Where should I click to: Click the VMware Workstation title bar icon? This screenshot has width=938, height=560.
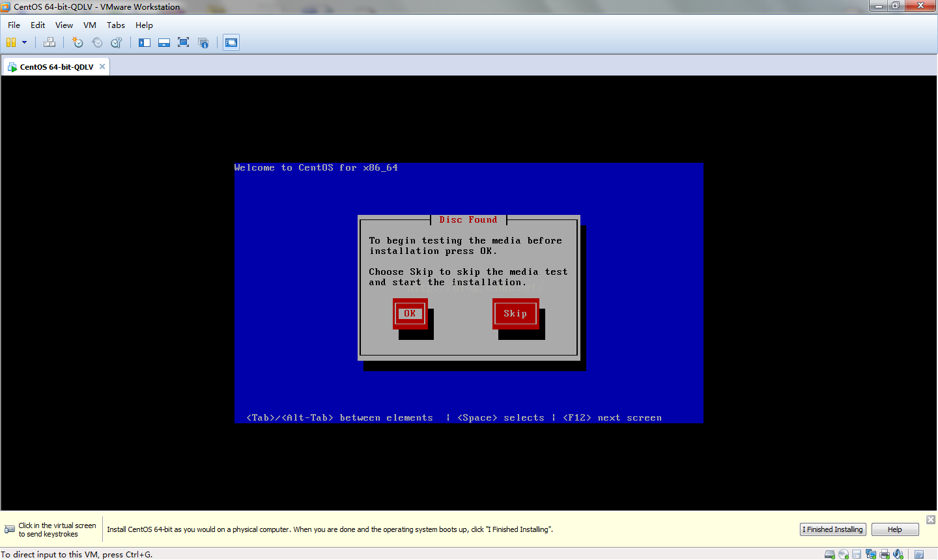pos(6,7)
